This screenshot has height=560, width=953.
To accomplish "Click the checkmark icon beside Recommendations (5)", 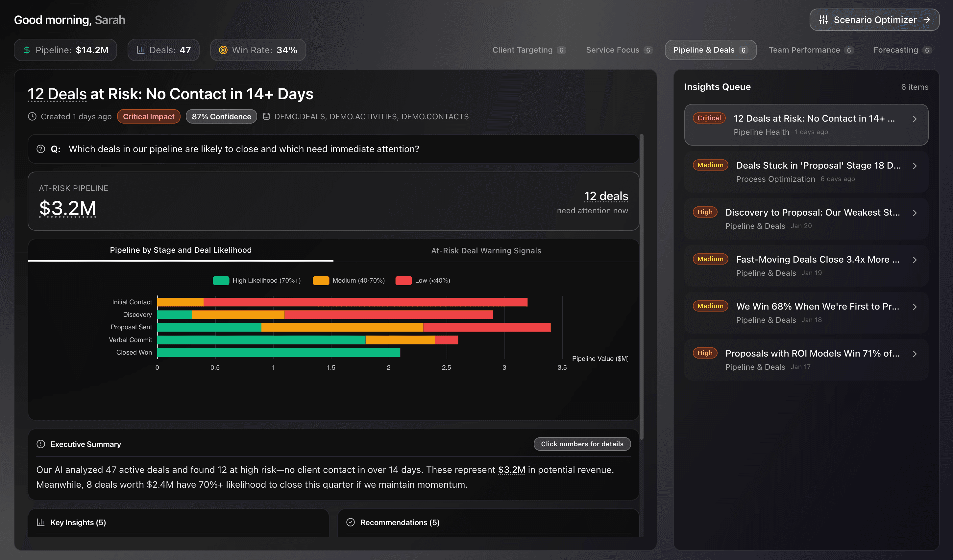I will (x=351, y=522).
